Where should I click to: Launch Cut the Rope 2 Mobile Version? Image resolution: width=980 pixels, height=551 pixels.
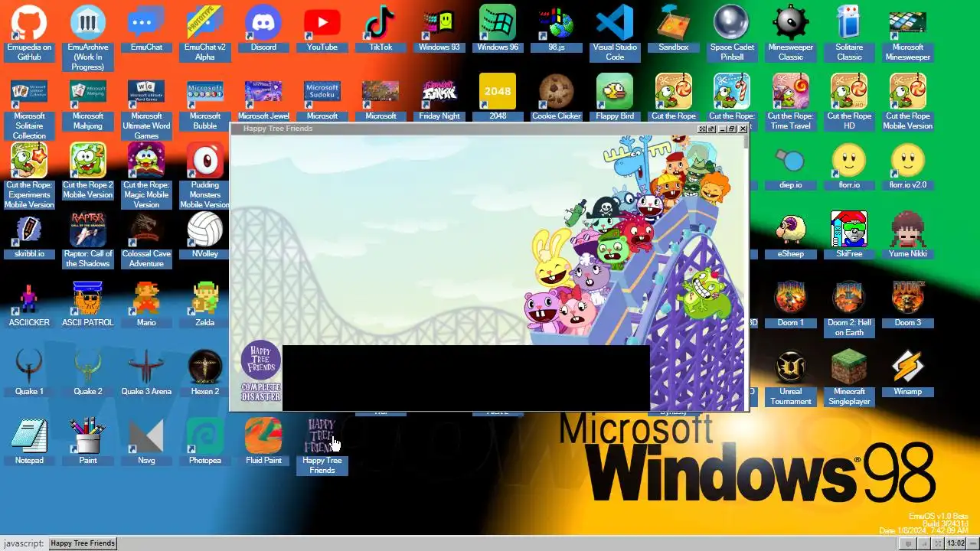pyautogui.click(x=88, y=161)
